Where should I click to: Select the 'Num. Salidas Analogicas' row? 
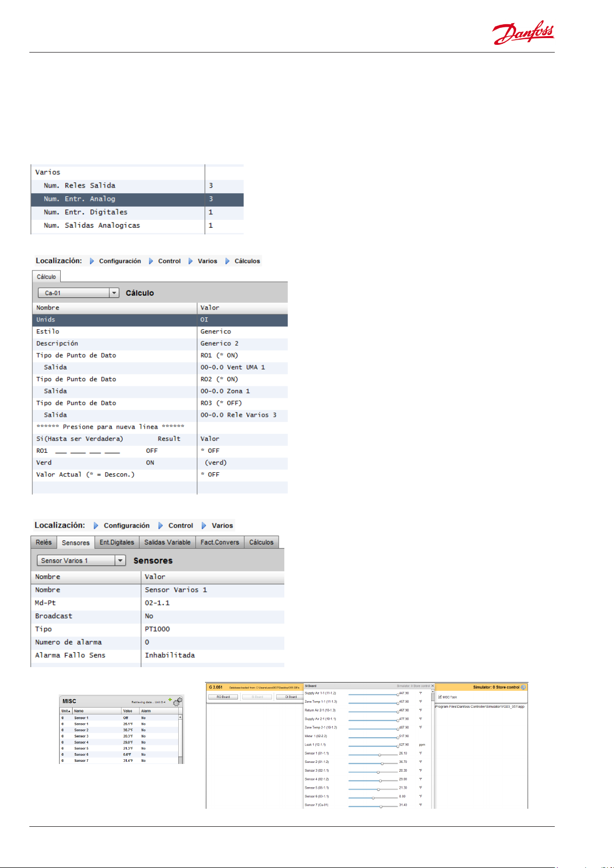point(137,226)
